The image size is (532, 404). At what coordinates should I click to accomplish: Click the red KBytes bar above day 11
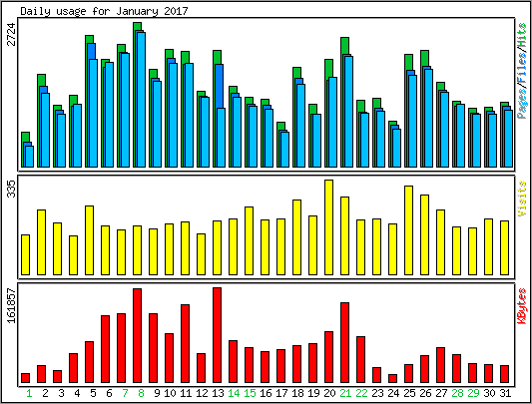185,343
